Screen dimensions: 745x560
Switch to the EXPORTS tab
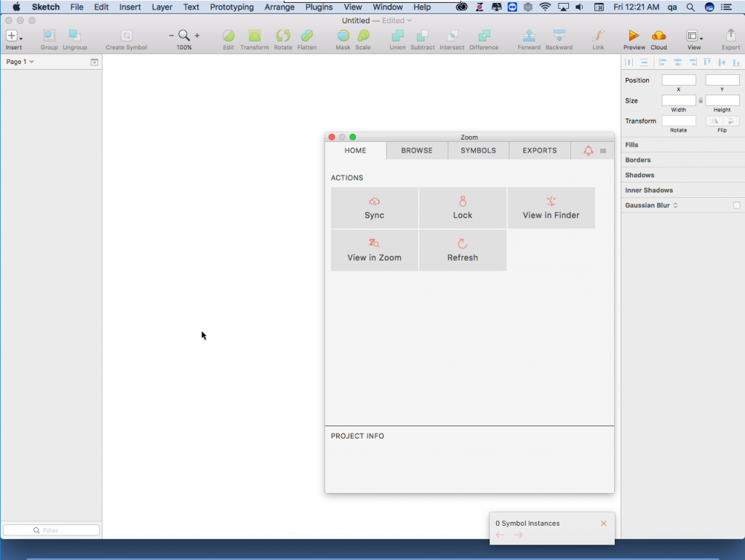tap(540, 151)
